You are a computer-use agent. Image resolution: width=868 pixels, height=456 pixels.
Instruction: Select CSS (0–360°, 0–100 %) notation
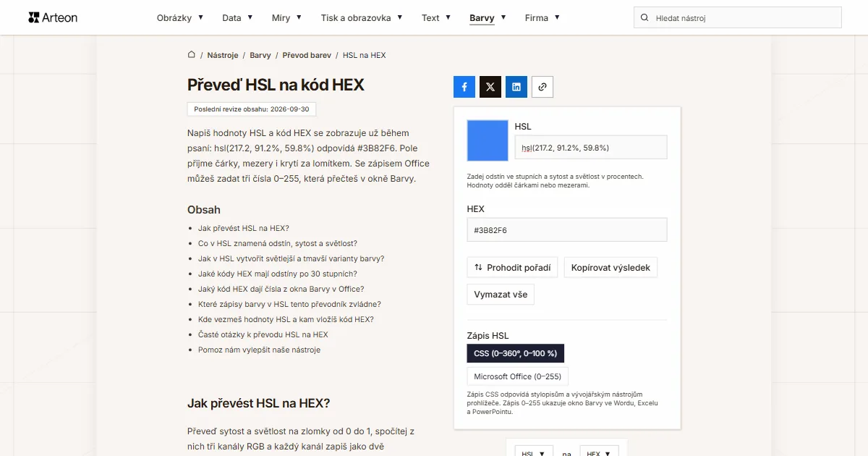point(516,353)
